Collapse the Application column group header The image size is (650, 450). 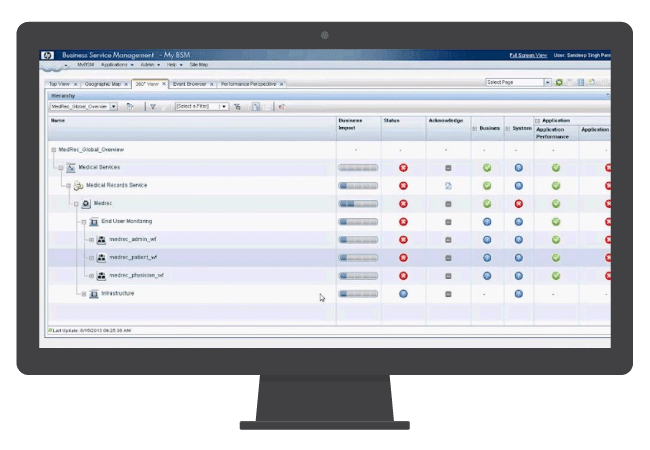point(538,121)
